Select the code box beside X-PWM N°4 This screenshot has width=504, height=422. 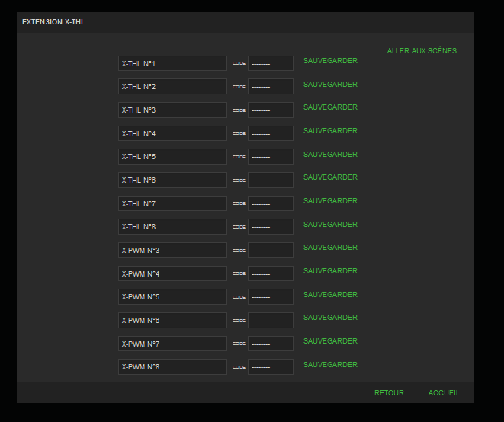271,273
